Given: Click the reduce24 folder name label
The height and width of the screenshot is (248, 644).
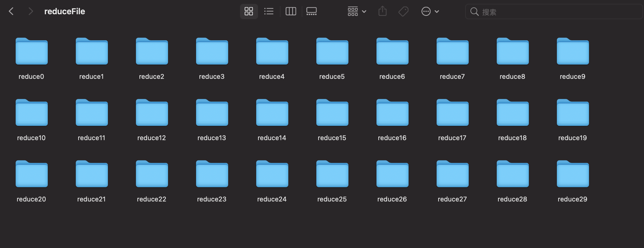Looking at the screenshot, I should 272,199.
